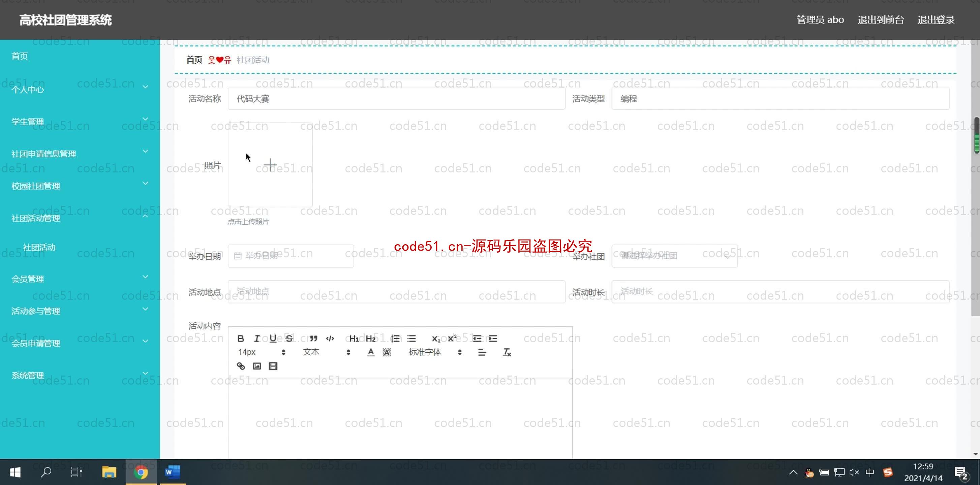Apply H1 heading in editor
The width and height of the screenshot is (980, 485).
coord(354,338)
